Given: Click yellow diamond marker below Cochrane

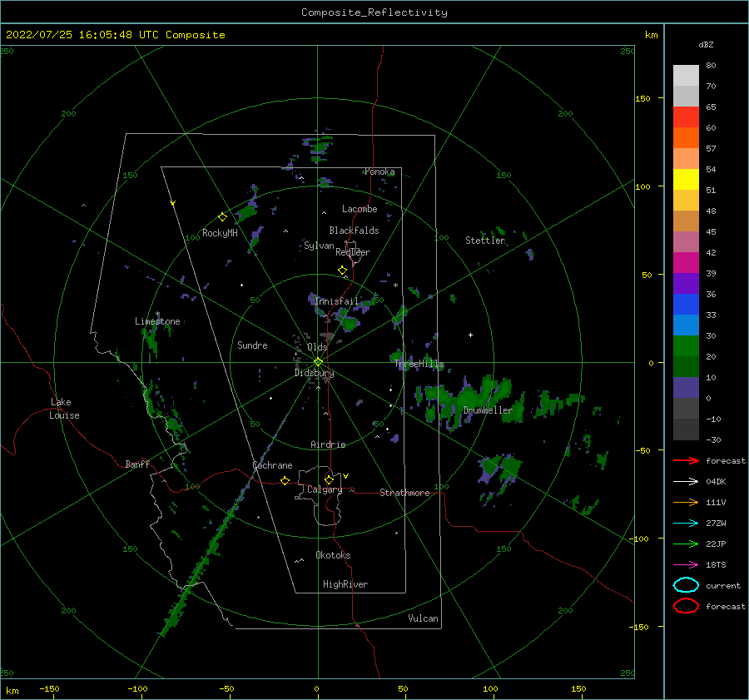Looking at the screenshot, I should (x=285, y=480).
